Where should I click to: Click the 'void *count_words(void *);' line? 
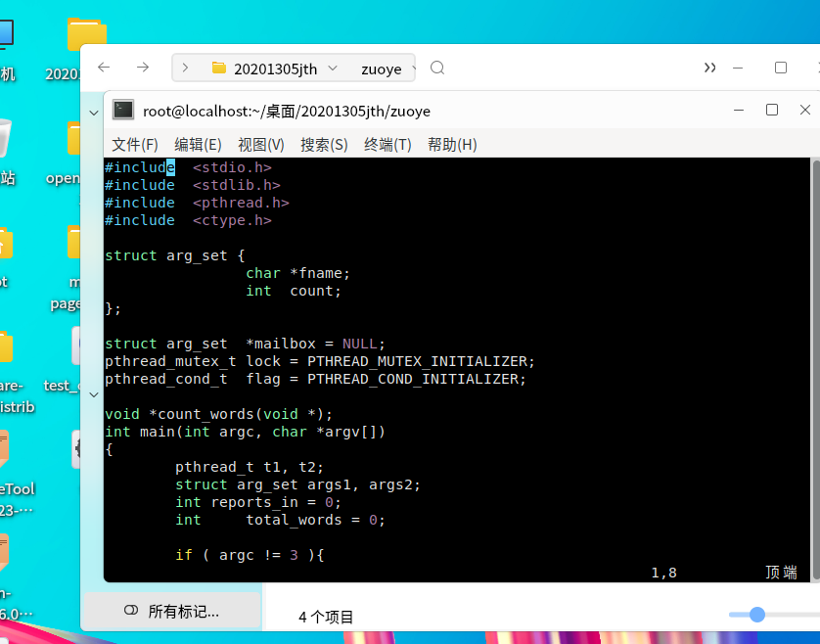[x=218, y=414]
